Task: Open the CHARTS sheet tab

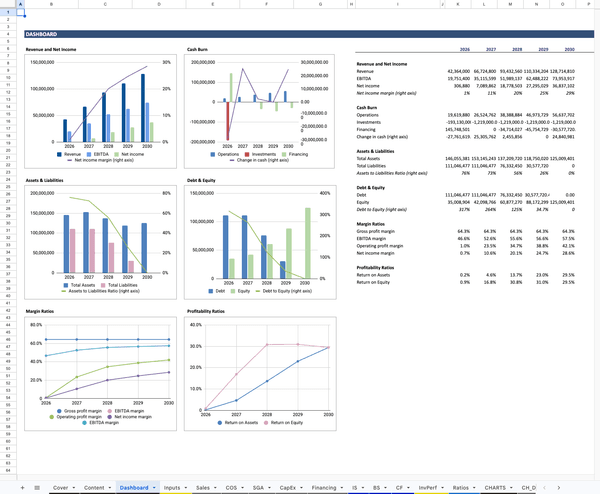Action: pyautogui.click(x=494, y=487)
